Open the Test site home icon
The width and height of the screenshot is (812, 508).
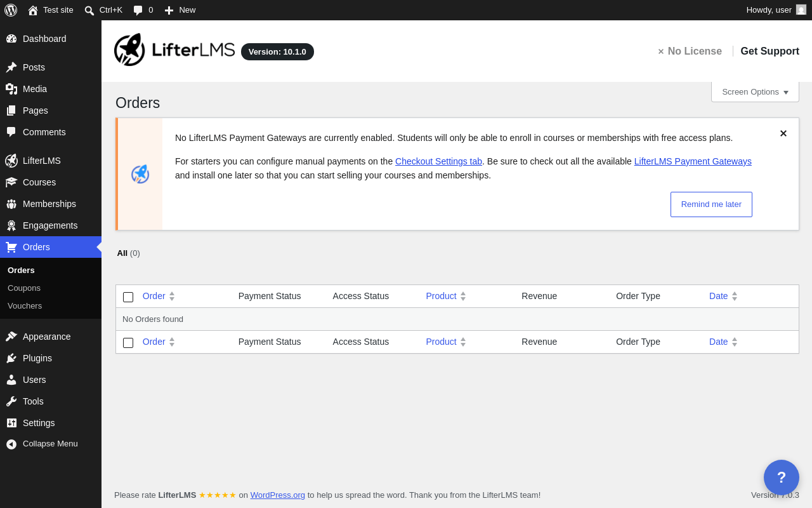coord(33,10)
